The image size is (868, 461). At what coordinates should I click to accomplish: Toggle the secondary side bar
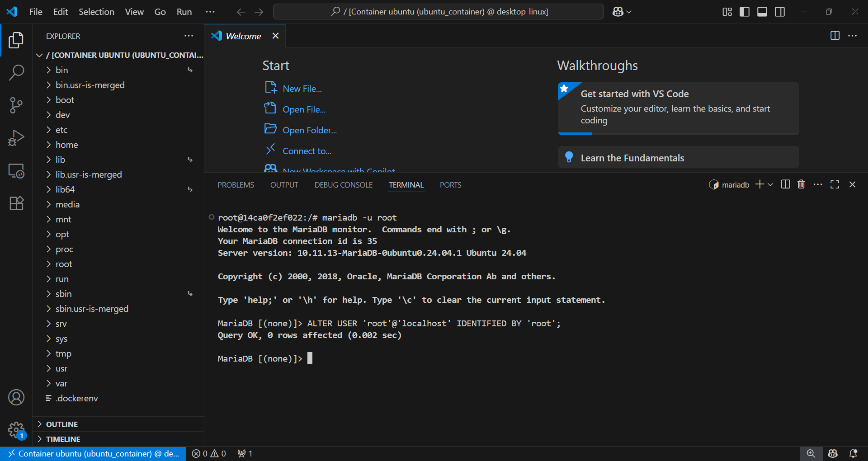coord(780,12)
